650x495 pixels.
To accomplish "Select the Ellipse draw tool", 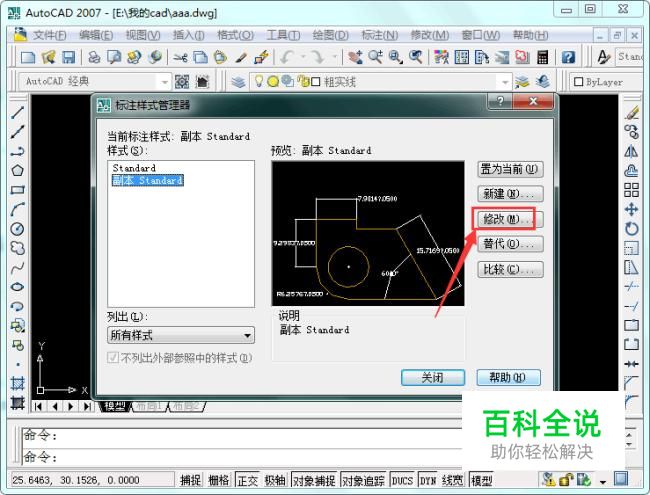I will pyautogui.click(x=17, y=286).
